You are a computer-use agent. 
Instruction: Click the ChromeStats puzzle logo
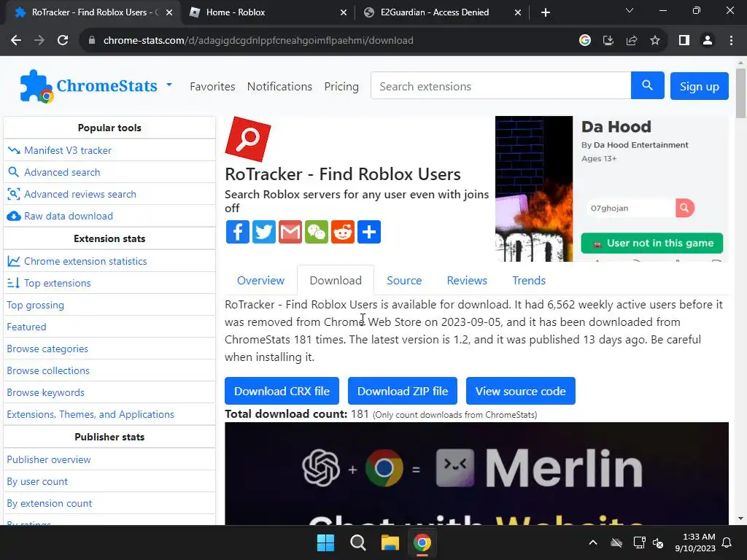36,87
